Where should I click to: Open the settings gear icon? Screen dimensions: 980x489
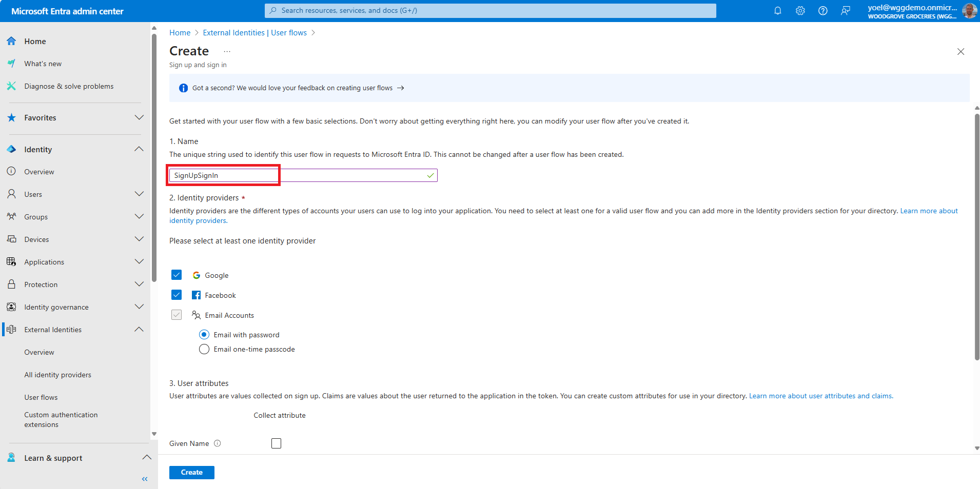(800, 11)
